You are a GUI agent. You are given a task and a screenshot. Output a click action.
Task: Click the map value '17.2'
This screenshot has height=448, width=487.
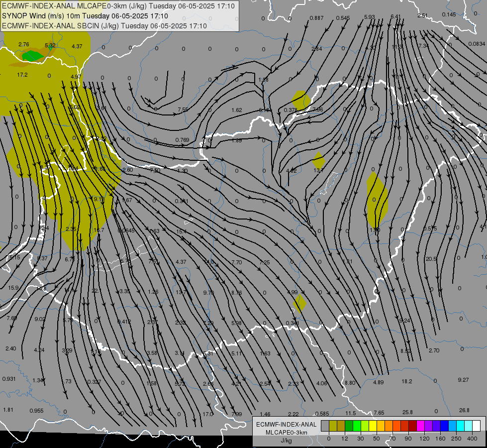pyautogui.click(x=22, y=75)
